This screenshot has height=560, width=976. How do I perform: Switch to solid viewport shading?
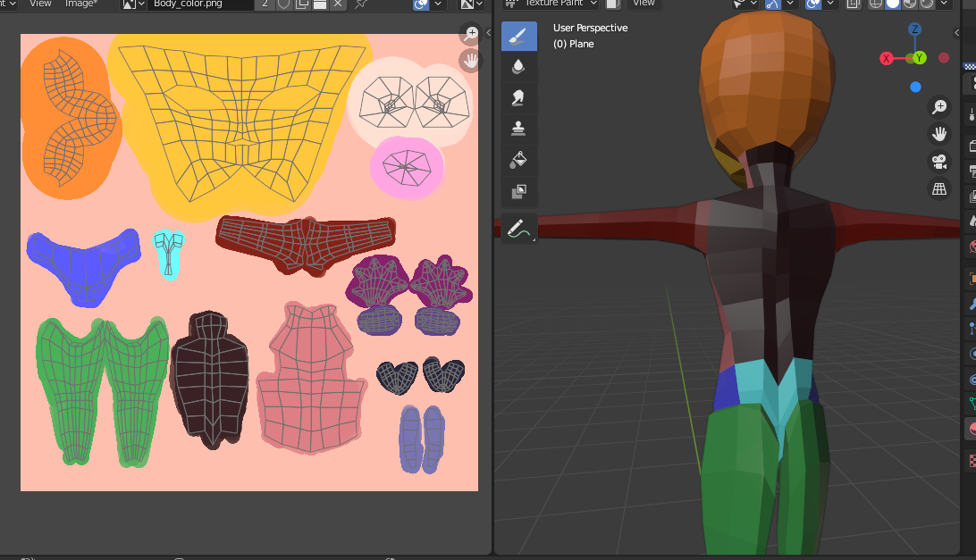[893, 4]
